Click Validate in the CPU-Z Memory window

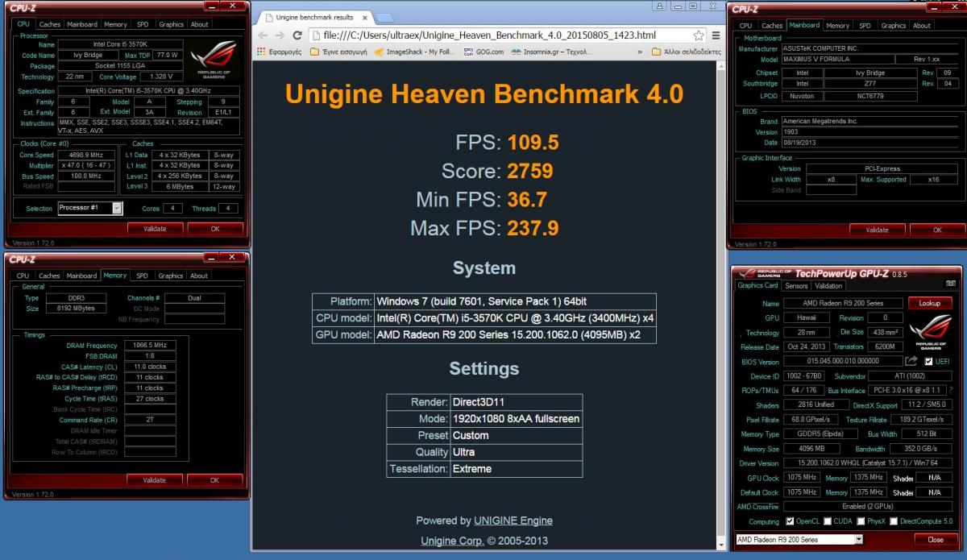click(155, 480)
